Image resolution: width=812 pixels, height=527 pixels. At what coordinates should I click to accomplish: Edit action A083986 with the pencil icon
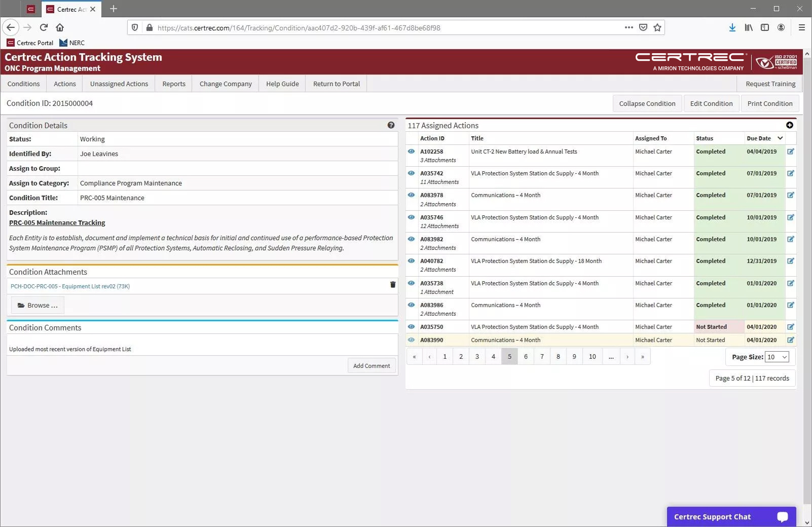pos(790,305)
